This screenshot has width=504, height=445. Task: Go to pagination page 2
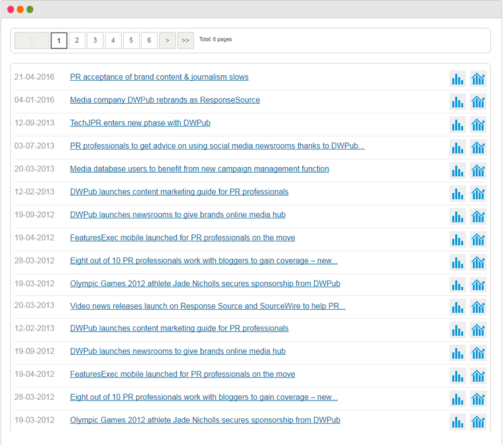tap(77, 40)
